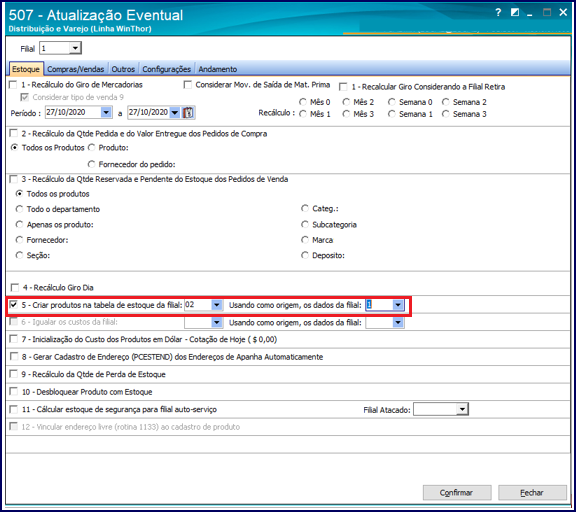The height and width of the screenshot is (512, 576).
Task: Select the Semana 0 radio button
Action: point(392,102)
